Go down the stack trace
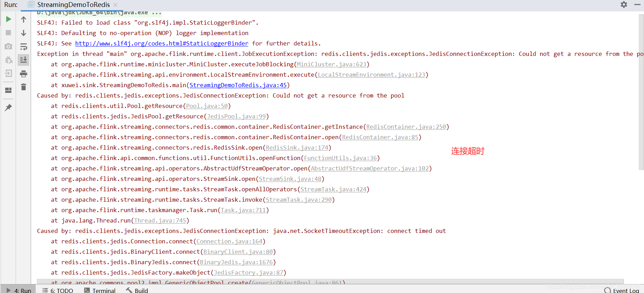The width and height of the screenshot is (644, 293). (x=24, y=33)
